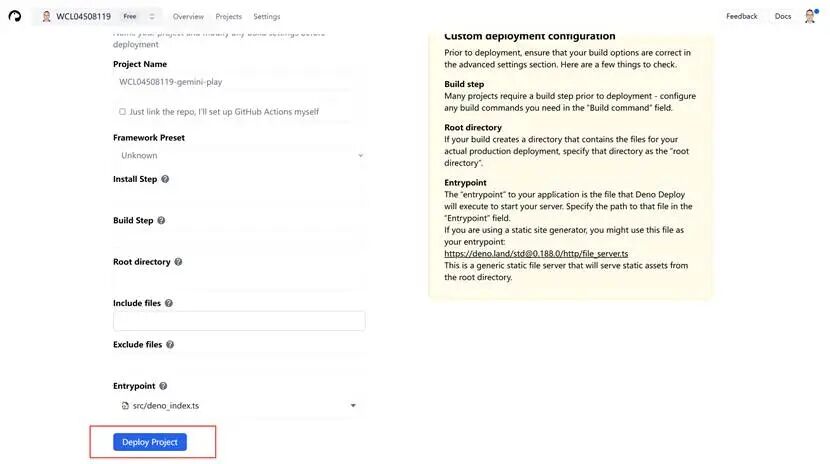
Task: Enable 'Just link the repo' checkbox
Action: point(122,112)
